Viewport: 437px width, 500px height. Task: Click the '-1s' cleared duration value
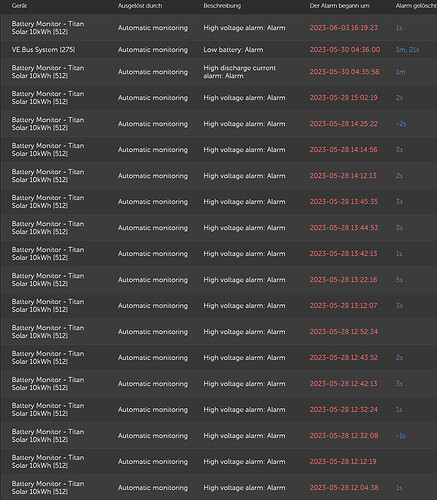(401, 436)
